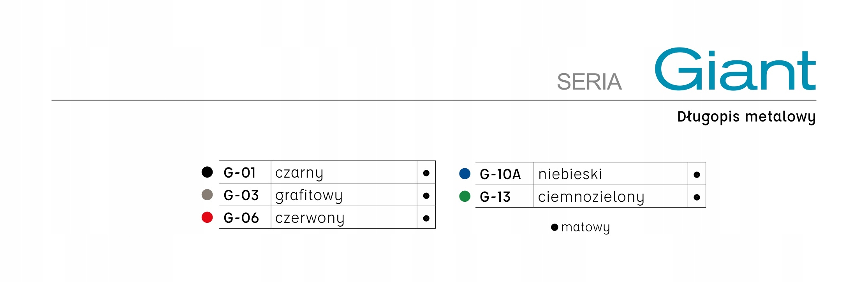
Task: Click the Giant logo text
Action: click(x=735, y=69)
